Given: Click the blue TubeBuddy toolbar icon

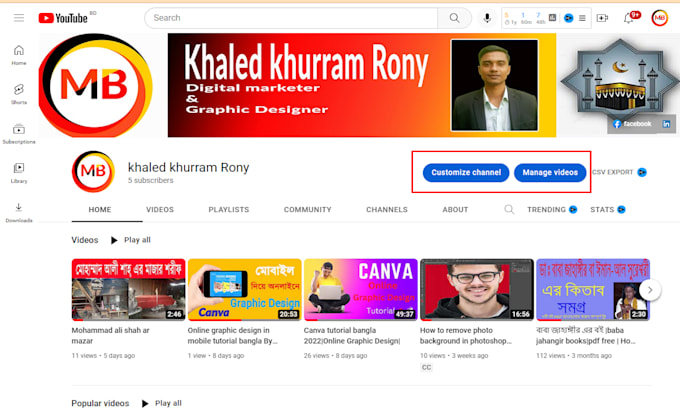Looking at the screenshot, I should point(568,18).
